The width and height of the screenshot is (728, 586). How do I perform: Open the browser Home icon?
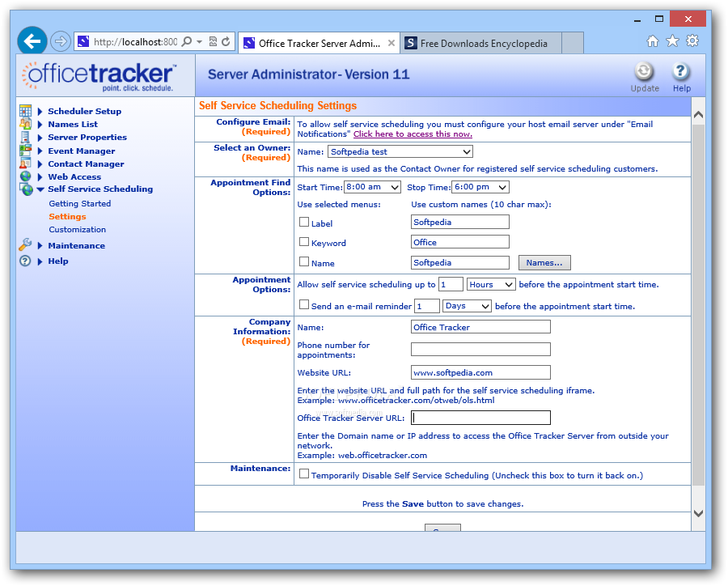coord(652,41)
